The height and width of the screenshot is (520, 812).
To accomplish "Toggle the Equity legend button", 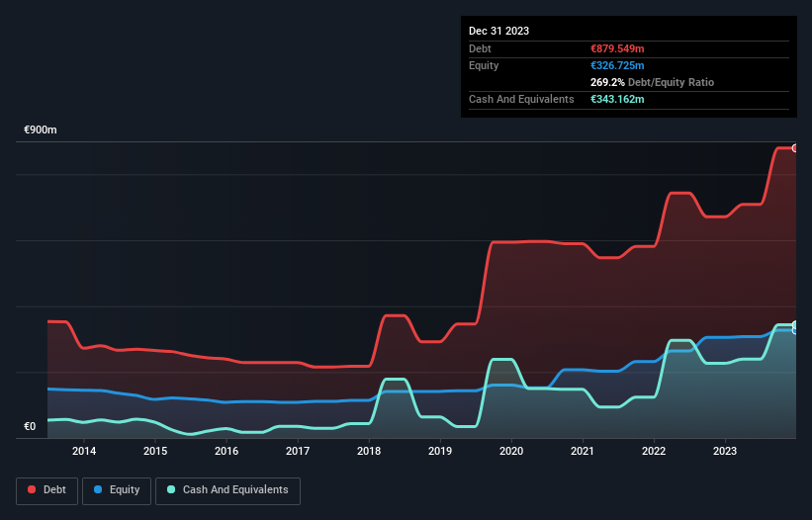I will coord(117,490).
